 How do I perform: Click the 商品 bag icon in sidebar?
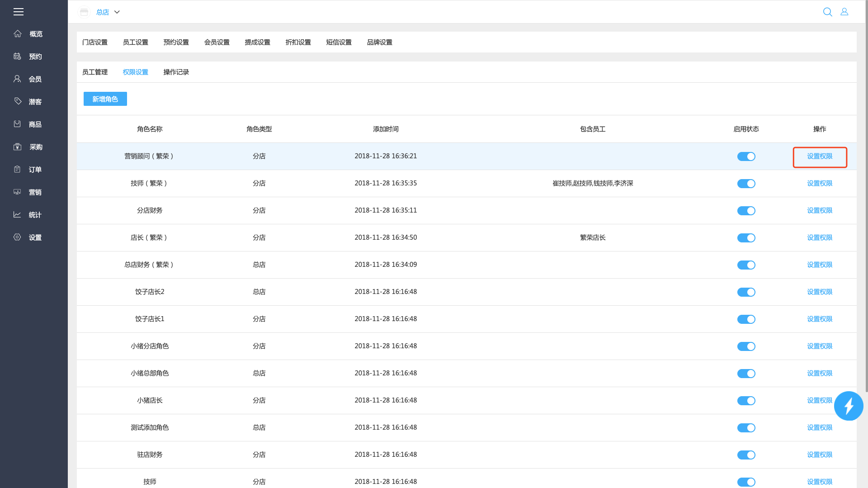18,124
